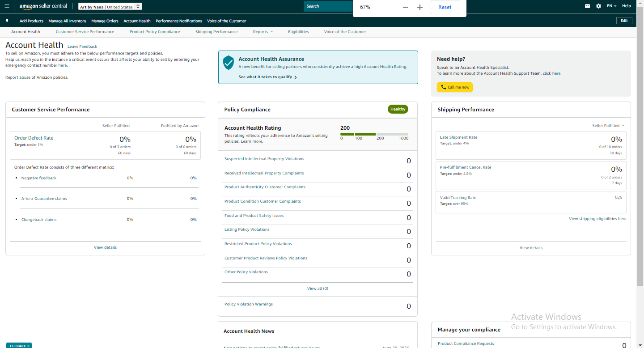Click the Account Health Rating progress bar
This screenshot has width=644, height=348.
374,134
